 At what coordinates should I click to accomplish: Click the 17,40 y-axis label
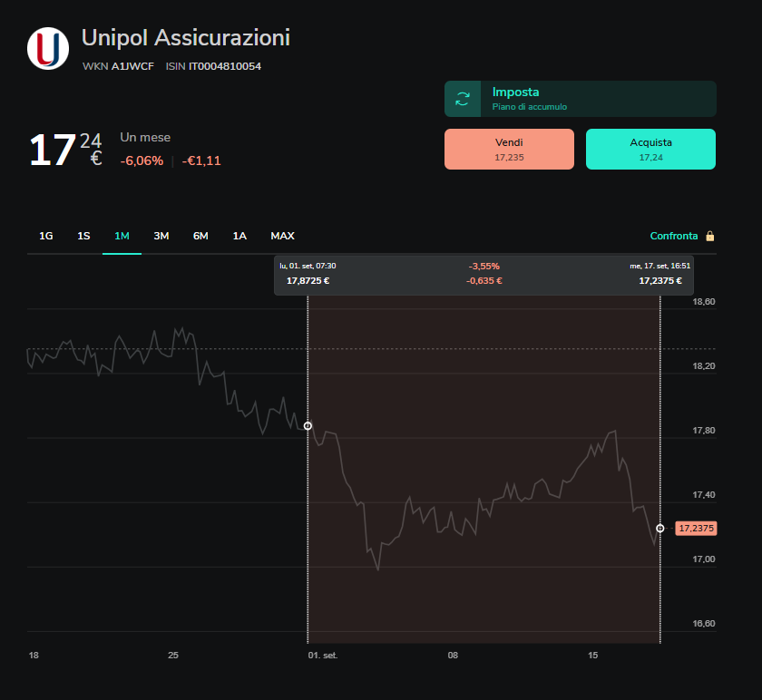tap(704, 494)
